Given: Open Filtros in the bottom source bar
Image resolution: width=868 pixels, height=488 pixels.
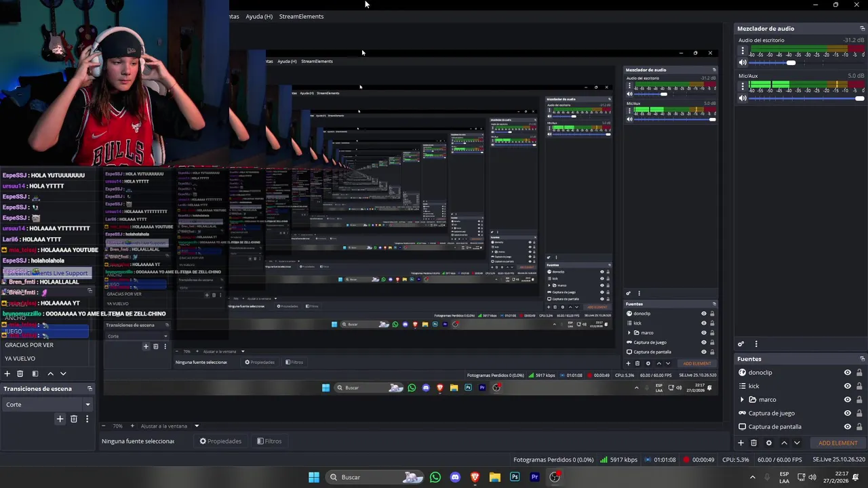Looking at the screenshot, I should click(269, 441).
